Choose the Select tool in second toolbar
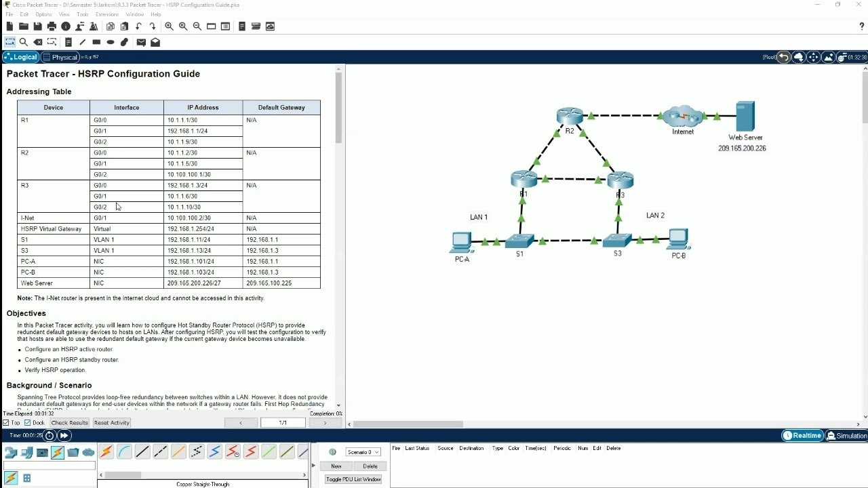The height and width of the screenshot is (488, 868). (10, 42)
